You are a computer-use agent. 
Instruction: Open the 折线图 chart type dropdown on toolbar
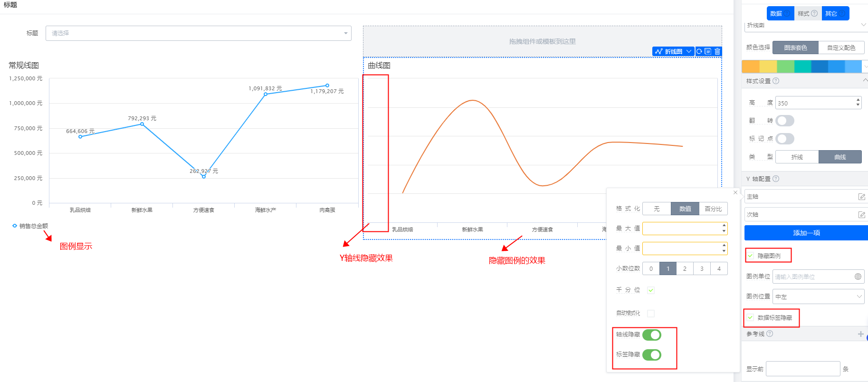pos(674,51)
